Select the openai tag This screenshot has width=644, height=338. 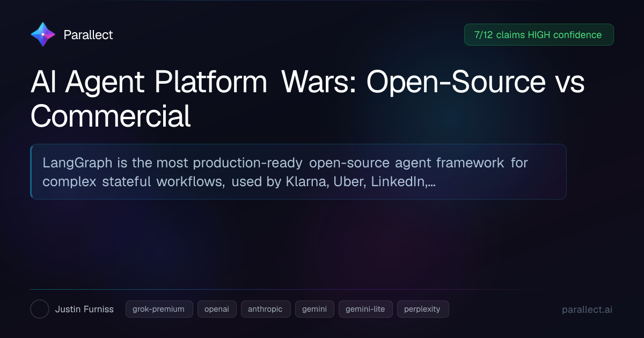point(217,309)
